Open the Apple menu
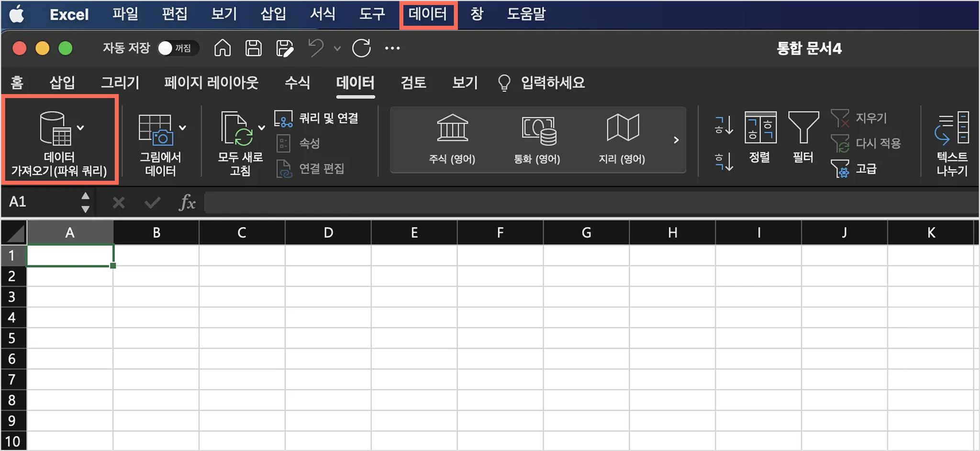 (17, 14)
